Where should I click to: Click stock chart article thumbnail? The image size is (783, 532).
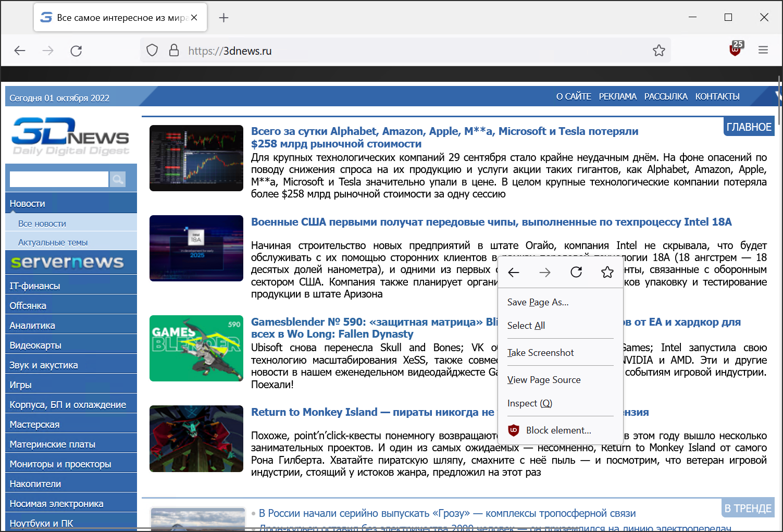click(196, 158)
